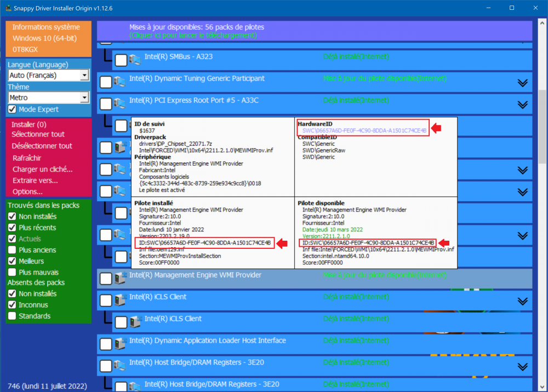Select the Management Engine WMI Provider driver checkbox
This screenshot has height=392, width=548.
106,279
